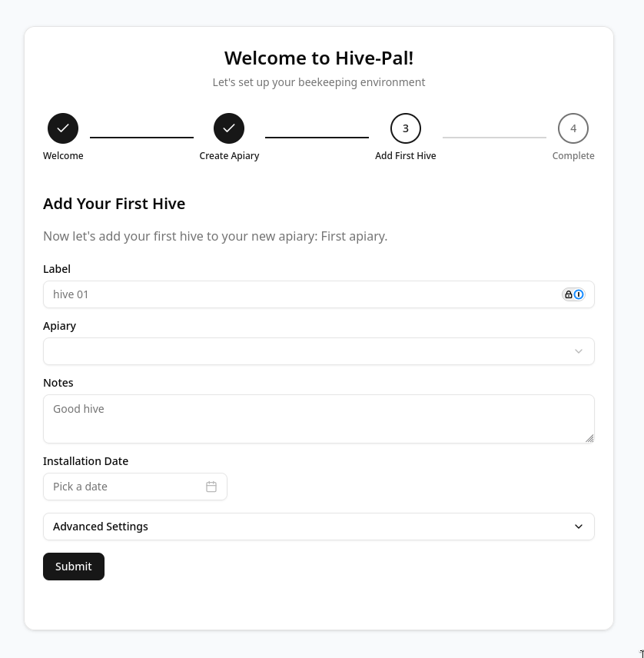Focus the Notes text area
Screen dimensions: 644x658
[318, 419]
